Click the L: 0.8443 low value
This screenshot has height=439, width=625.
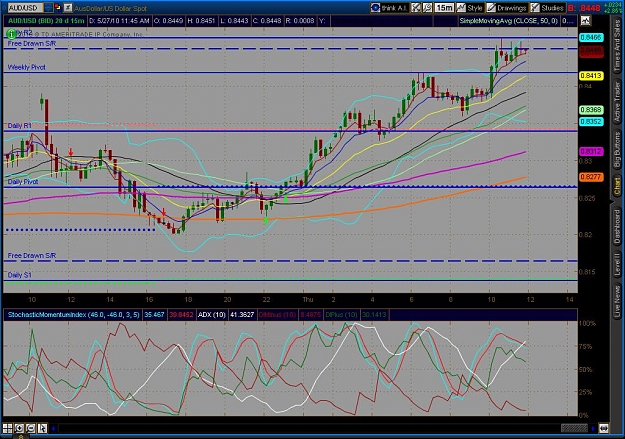click(235, 21)
